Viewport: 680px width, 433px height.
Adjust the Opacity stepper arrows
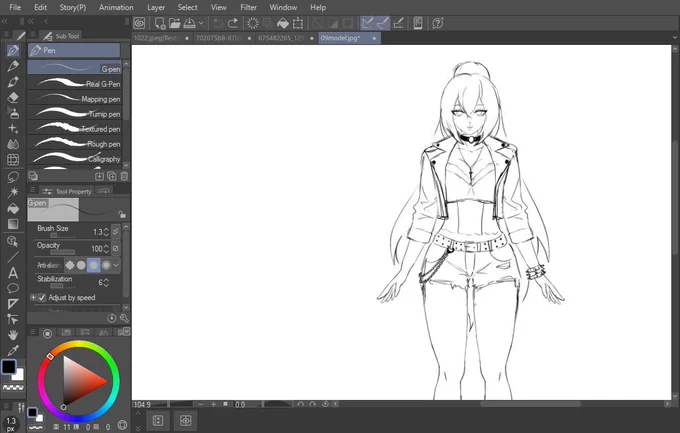(106, 249)
